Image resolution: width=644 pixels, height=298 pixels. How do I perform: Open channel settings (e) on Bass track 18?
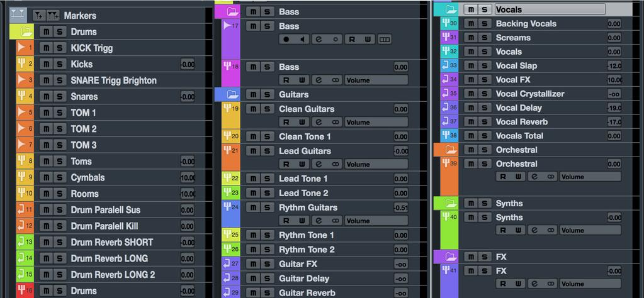click(319, 80)
